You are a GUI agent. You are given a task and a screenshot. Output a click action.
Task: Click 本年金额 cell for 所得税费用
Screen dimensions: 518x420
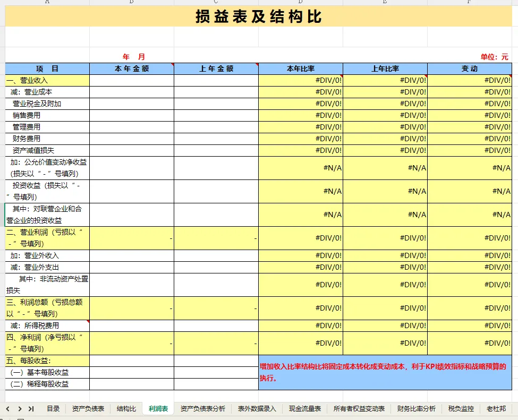[132, 325]
